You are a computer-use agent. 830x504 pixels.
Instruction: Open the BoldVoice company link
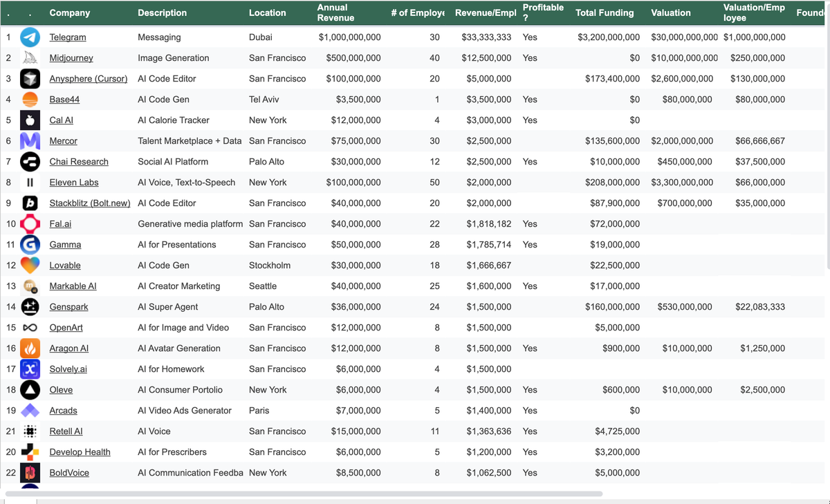pos(69,473)
